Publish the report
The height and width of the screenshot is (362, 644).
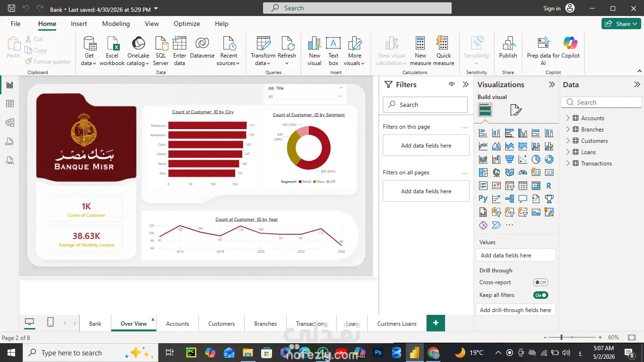508,48
